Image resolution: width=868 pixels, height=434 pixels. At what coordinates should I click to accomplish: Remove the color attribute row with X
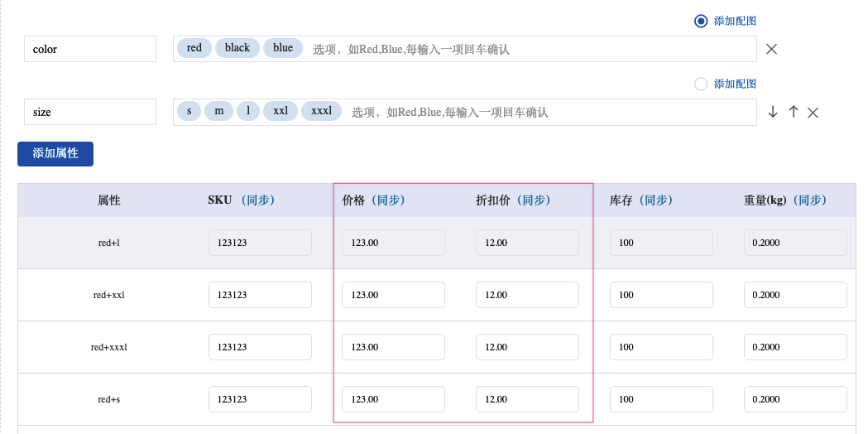771,49
